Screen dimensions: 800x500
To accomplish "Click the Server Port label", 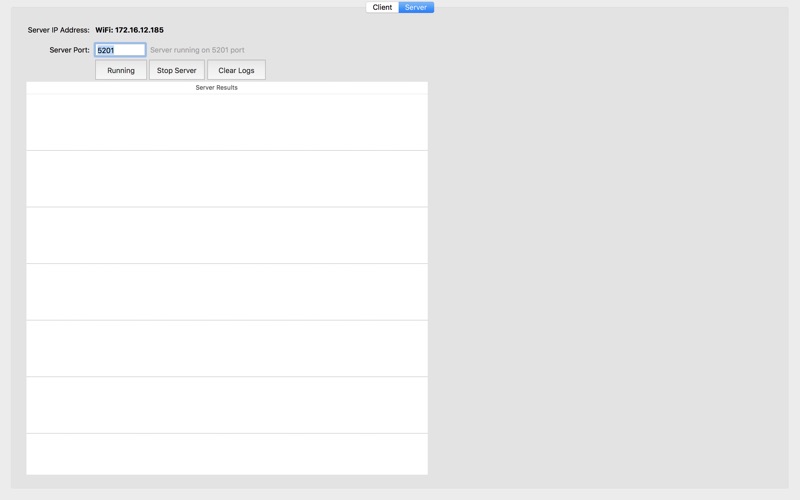I will [69, 50].
